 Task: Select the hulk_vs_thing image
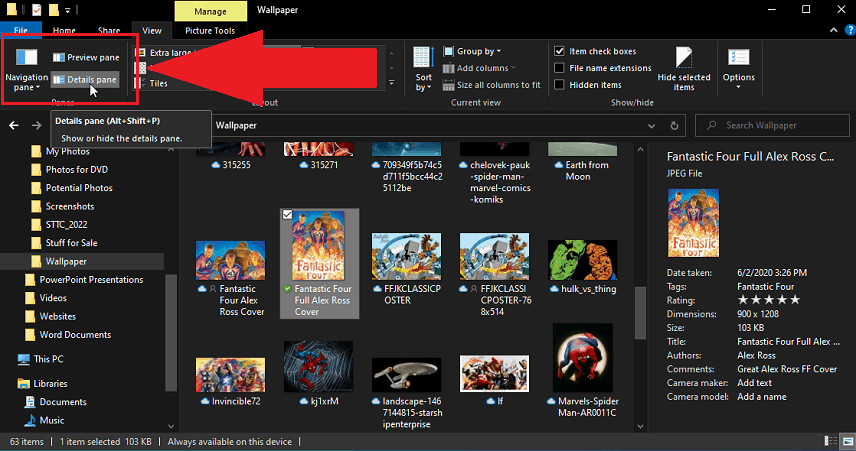pyautogui.click(x=582, y=260)
